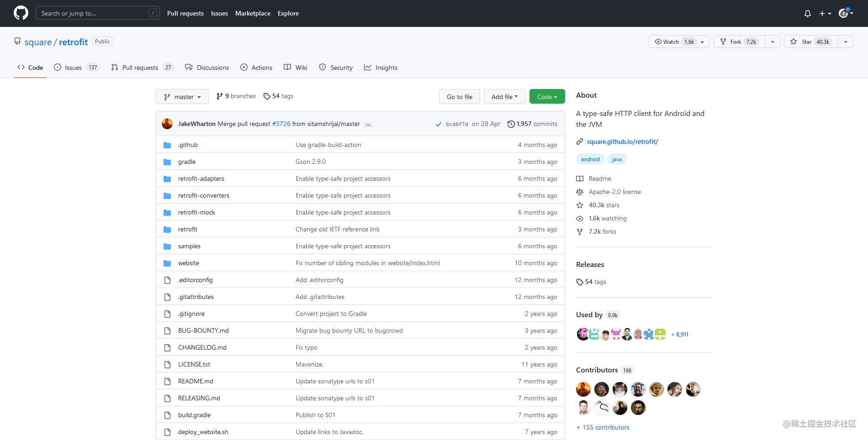Focus the Search or jump to field

pyautogui.click(x=98, y=13)
